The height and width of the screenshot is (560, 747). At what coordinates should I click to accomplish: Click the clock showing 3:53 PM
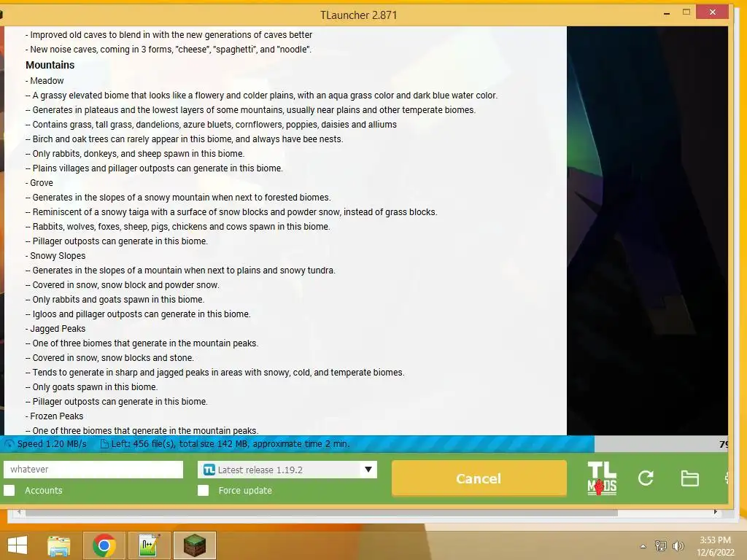(x=715, y=540)
